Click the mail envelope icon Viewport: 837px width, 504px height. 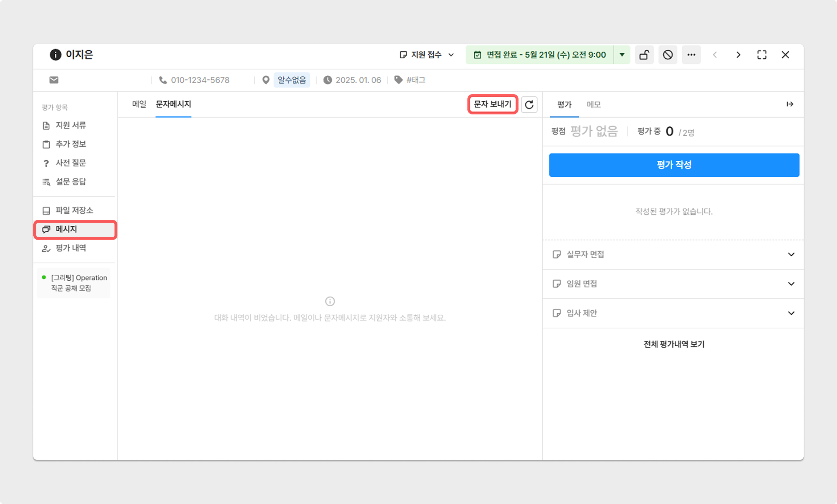54,80
